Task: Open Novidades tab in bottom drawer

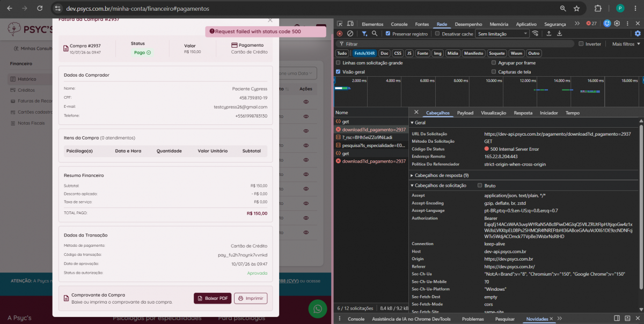Action: click(x=537, y=319)
